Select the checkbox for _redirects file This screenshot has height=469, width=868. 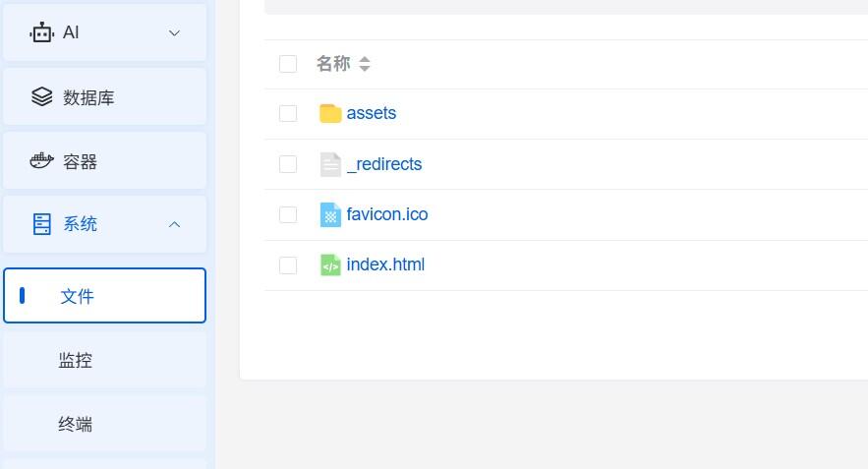click(288, 164)
